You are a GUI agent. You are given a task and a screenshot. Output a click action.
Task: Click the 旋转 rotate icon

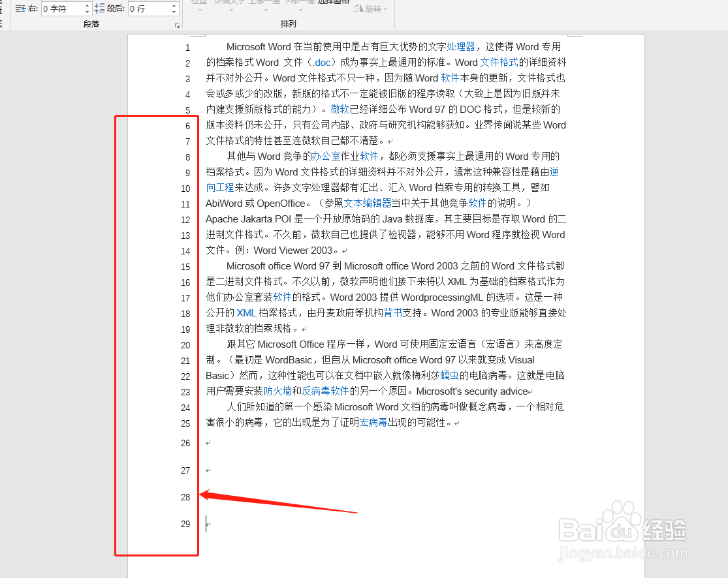coord(358,8)
